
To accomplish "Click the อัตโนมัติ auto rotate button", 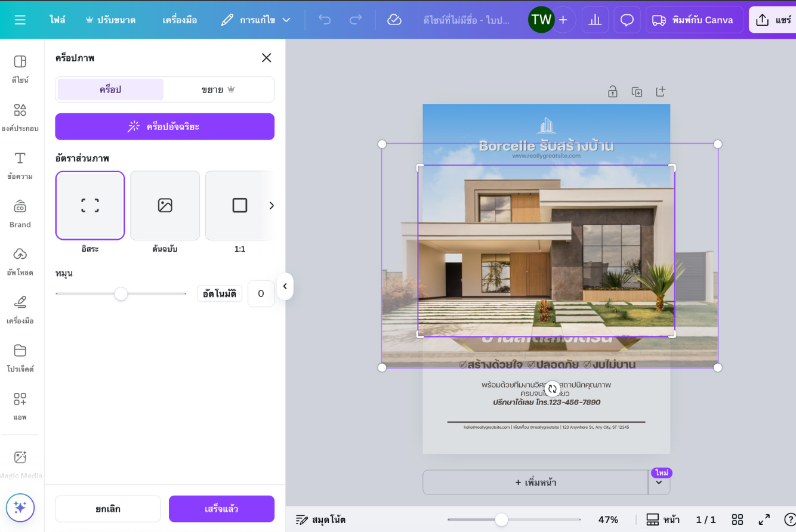I will tap(220, 293).
